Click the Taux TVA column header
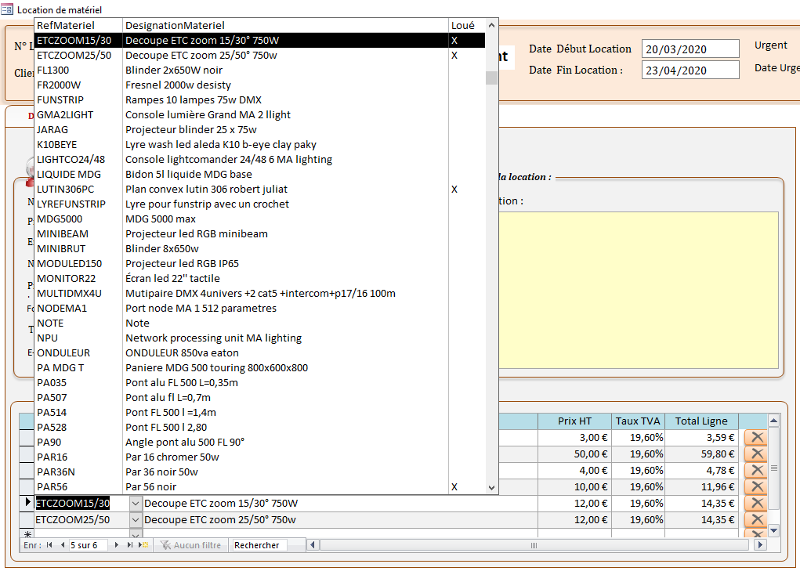The width and height of the screenshot is (800, 571). tap(638, 421)
